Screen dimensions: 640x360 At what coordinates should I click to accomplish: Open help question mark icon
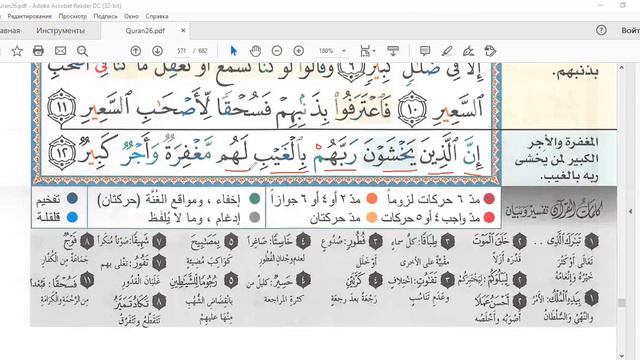coord(601,30)
